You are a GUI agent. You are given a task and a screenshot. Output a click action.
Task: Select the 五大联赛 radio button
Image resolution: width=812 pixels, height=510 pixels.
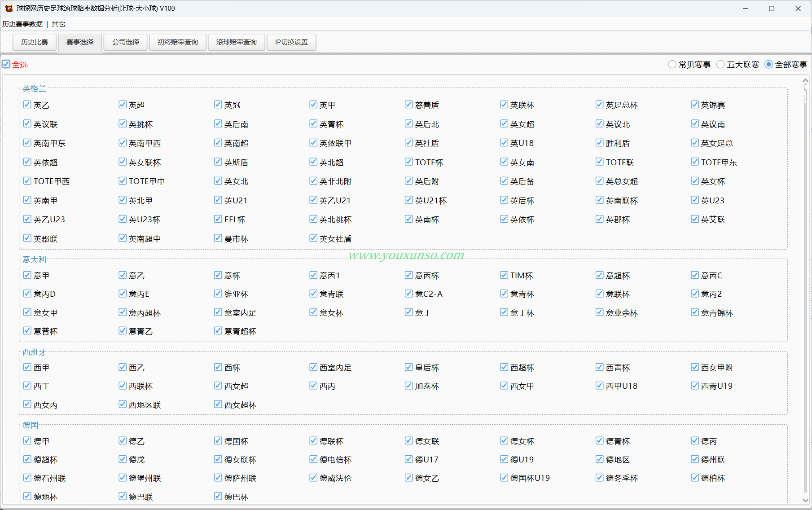[x=720, y=65]
